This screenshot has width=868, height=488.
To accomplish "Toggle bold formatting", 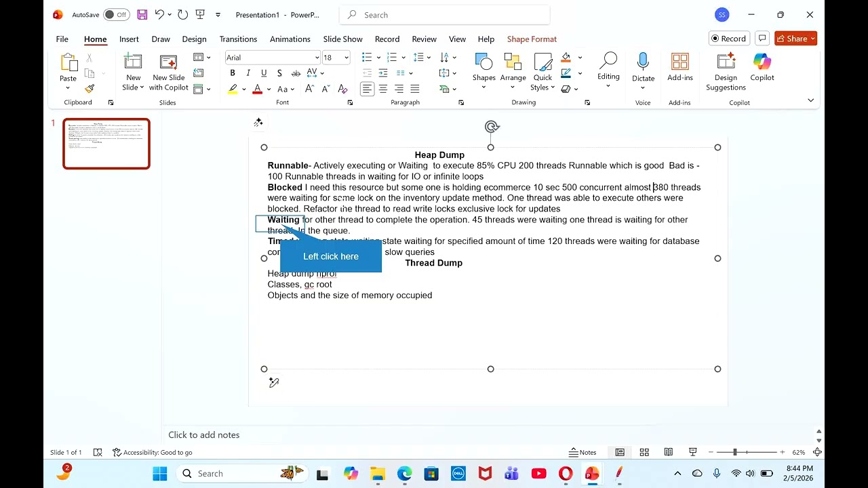I will click(233, 73).
